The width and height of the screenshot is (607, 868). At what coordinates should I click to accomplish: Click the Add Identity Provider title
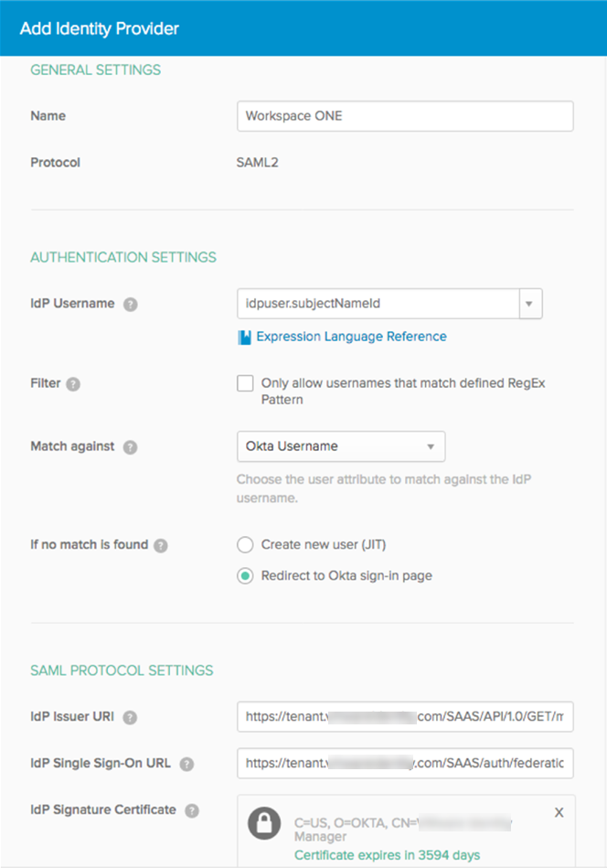(x=100, y=28)
